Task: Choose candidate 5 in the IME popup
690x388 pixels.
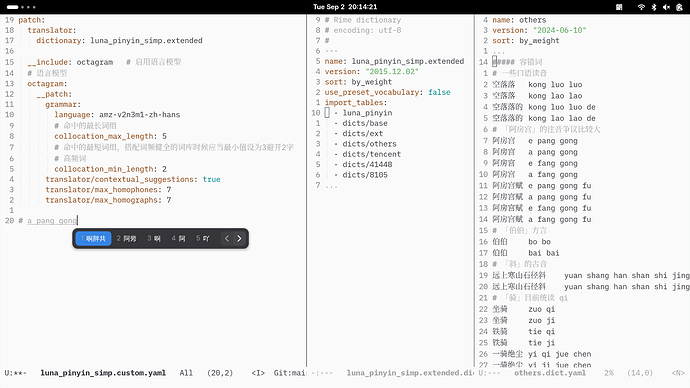Action: pos(203,238)
